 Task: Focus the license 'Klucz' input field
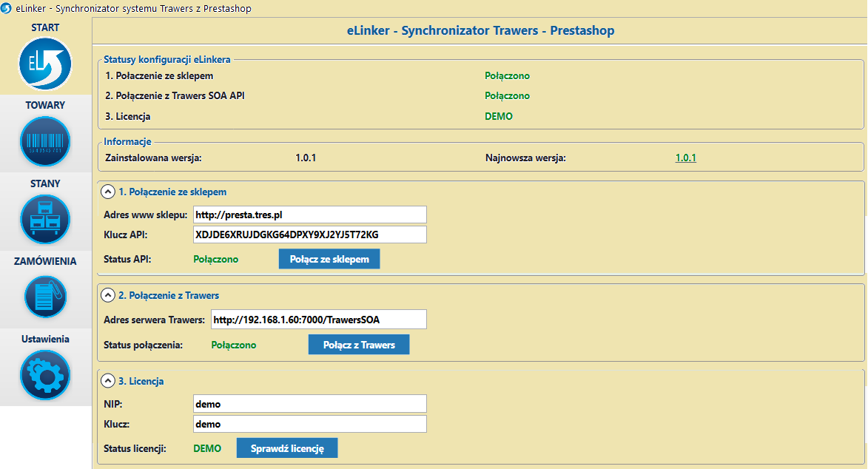click(310, 424)
